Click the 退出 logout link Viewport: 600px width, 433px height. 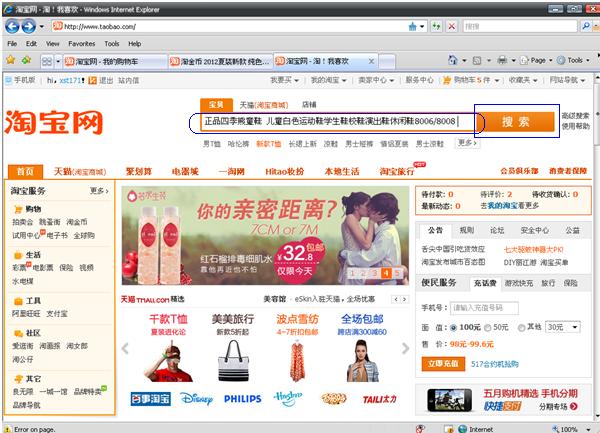(106, 80)
